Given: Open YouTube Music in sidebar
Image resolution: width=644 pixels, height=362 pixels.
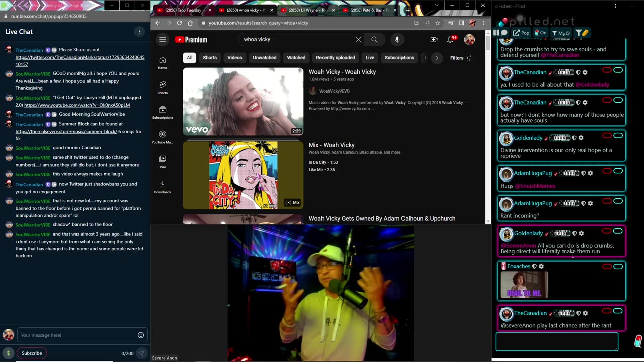Looking at the screenshot, I should 163,137.
